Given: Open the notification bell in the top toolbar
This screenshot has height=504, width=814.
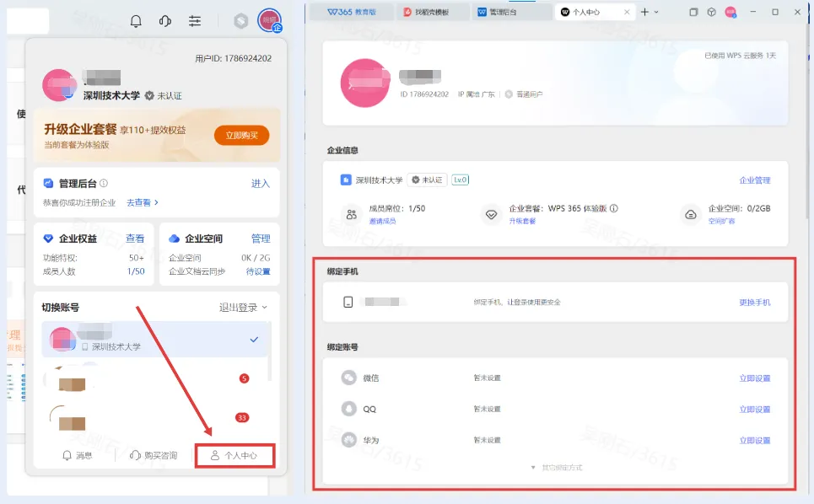Looking at the screenshot, I should pos(136,21).
